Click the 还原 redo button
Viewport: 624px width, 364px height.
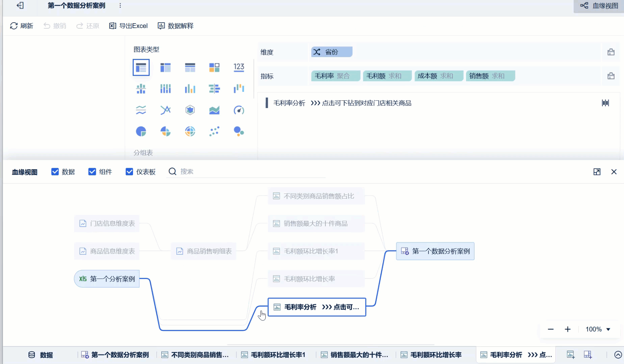click(x=88, y=26)
